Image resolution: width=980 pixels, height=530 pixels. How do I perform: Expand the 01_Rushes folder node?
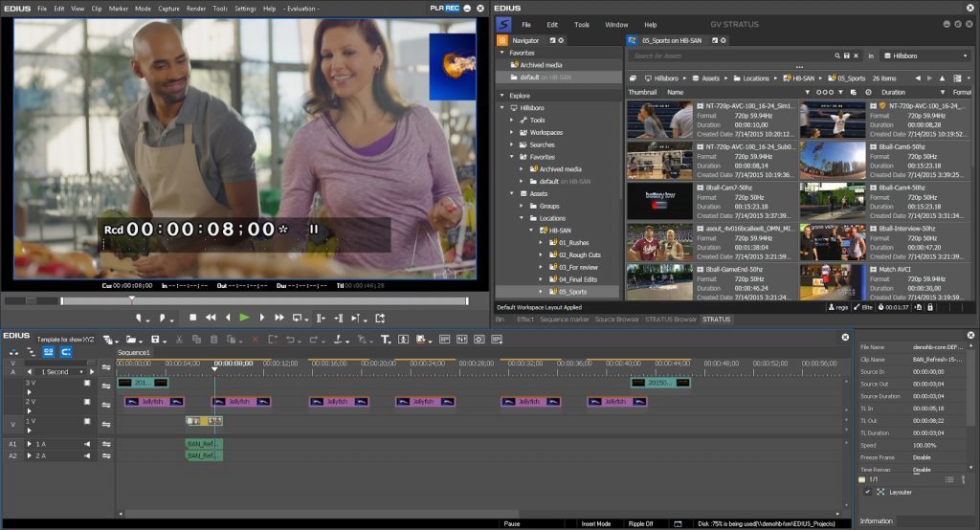tap(542, 242)
